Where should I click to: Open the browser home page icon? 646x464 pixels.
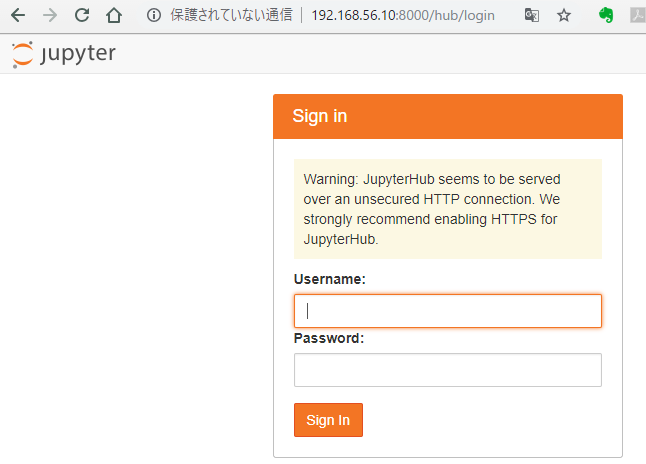point(114,15)
